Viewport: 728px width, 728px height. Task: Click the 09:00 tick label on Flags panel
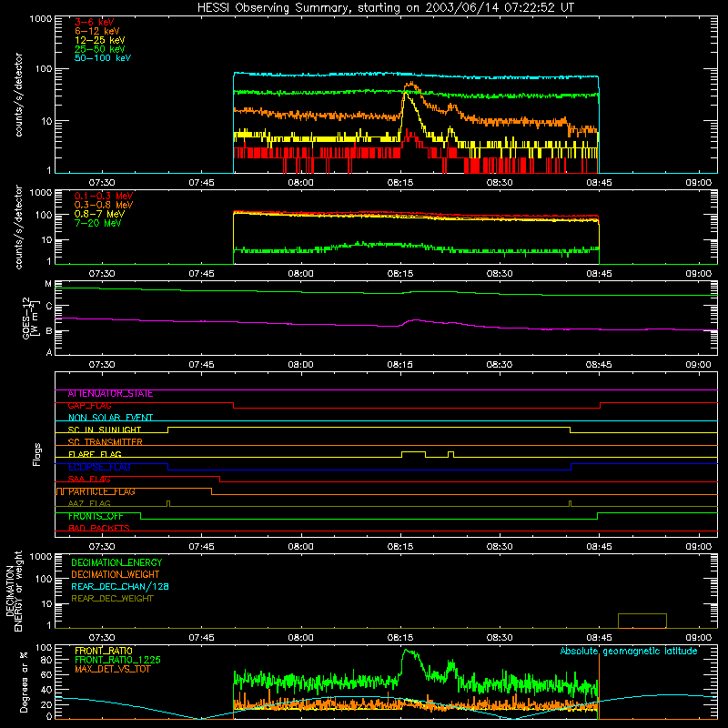click(x=698, y=547)
